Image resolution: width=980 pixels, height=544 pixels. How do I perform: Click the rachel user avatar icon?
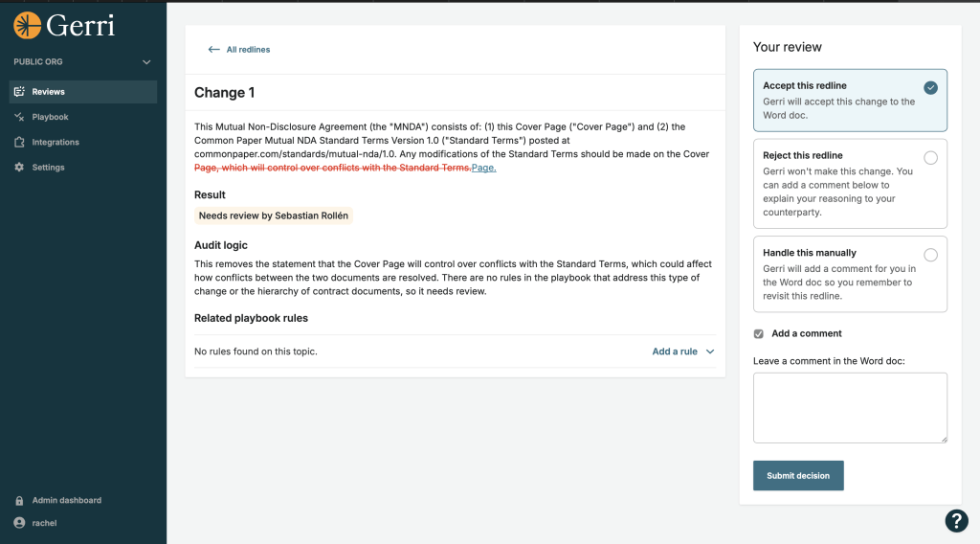coord(19,523)
